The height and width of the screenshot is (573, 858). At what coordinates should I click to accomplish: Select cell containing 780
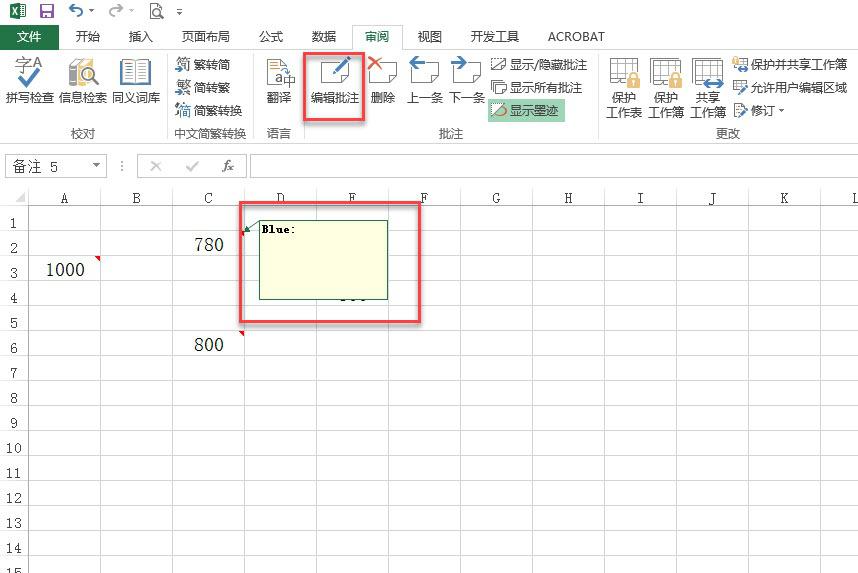[208, 244]
